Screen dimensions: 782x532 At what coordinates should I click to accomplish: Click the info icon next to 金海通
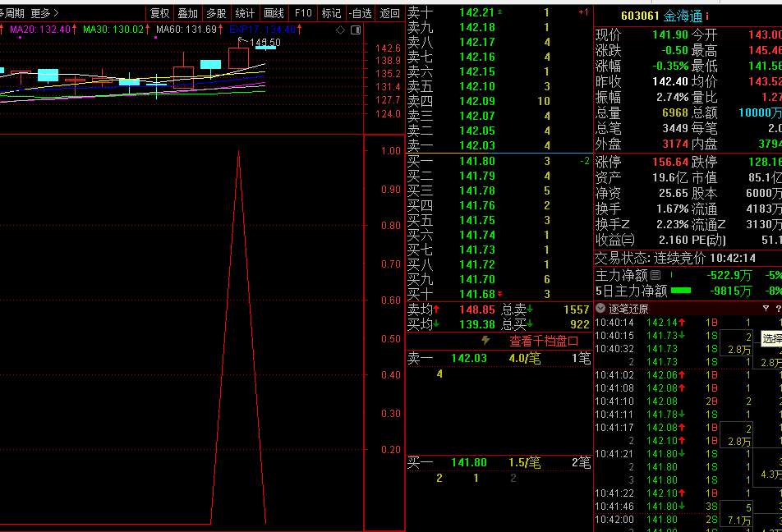tap(707, 16)
